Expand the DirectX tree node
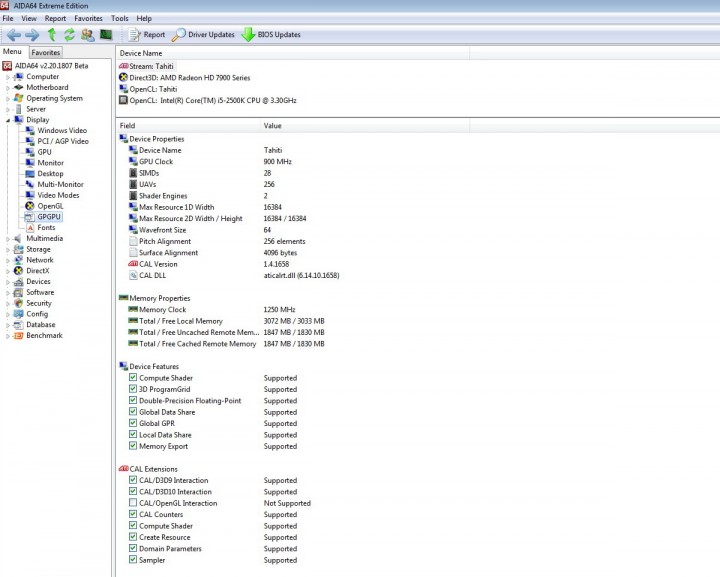This screenshot has width=720, height=577. click(x=8, y=271)
